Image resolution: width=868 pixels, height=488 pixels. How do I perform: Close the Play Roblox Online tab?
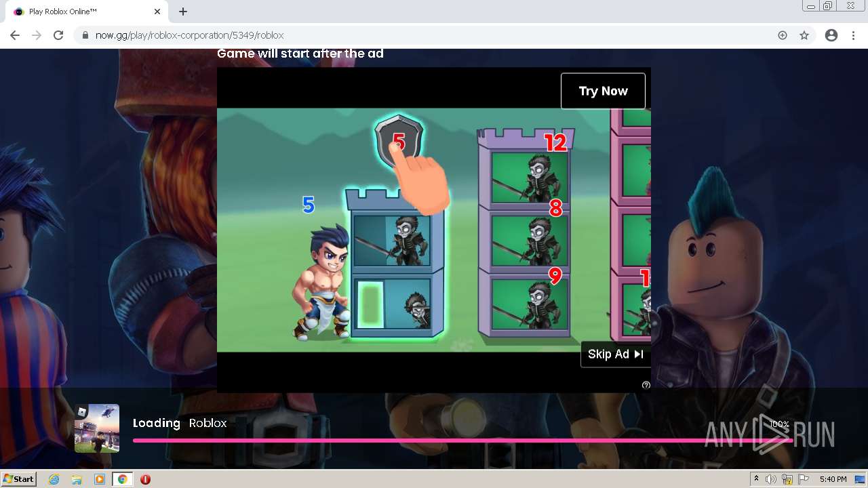click(x=157, y=12)
